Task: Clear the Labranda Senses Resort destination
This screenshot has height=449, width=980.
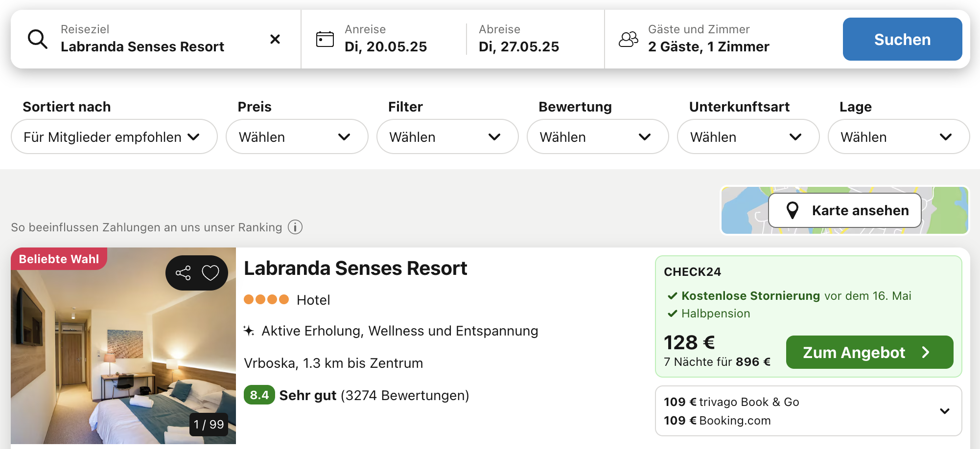Action: tap(275, 39)
